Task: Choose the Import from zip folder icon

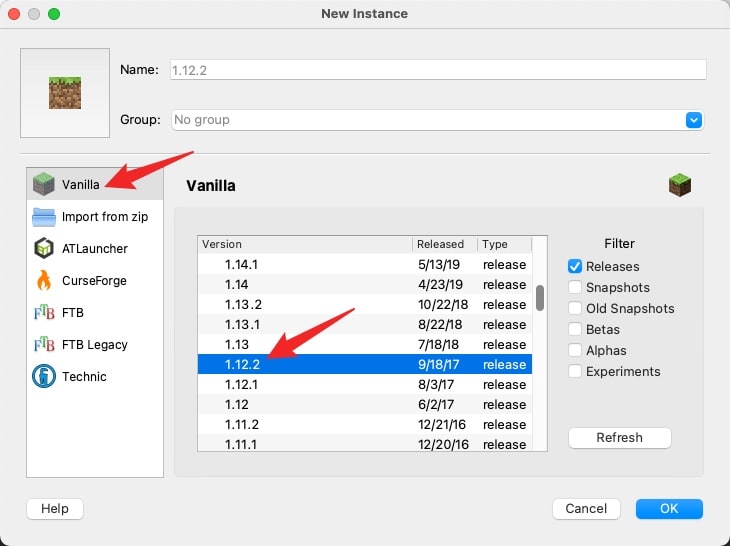Action: [x=44, y=217]
